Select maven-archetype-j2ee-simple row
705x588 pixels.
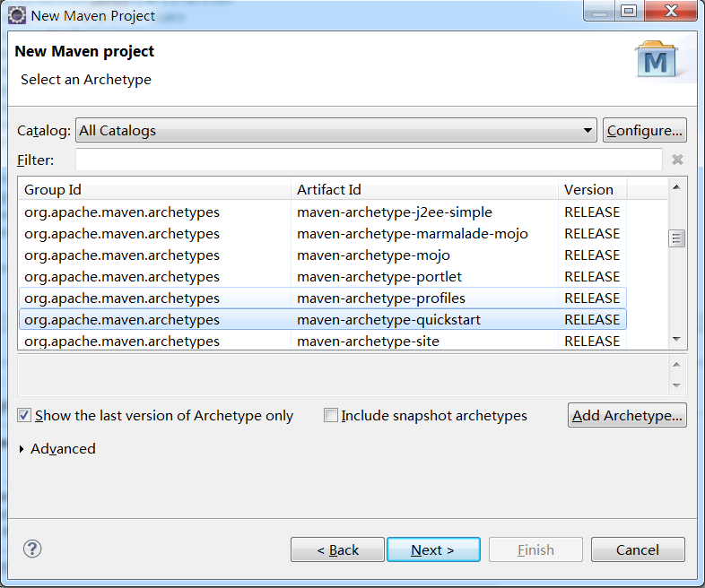[322, 212]
